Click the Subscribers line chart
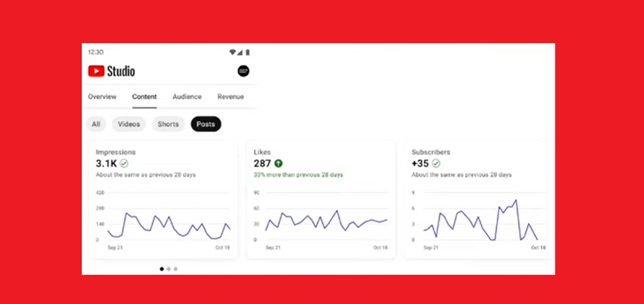The image size is (644, 304). pos(479,220)
